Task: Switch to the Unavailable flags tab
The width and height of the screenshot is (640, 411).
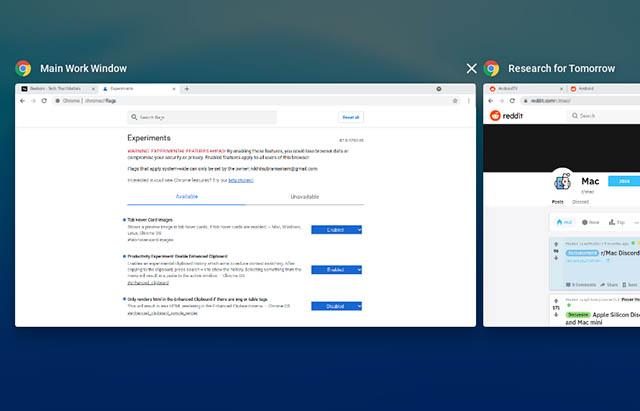Action: coord(304,197)
